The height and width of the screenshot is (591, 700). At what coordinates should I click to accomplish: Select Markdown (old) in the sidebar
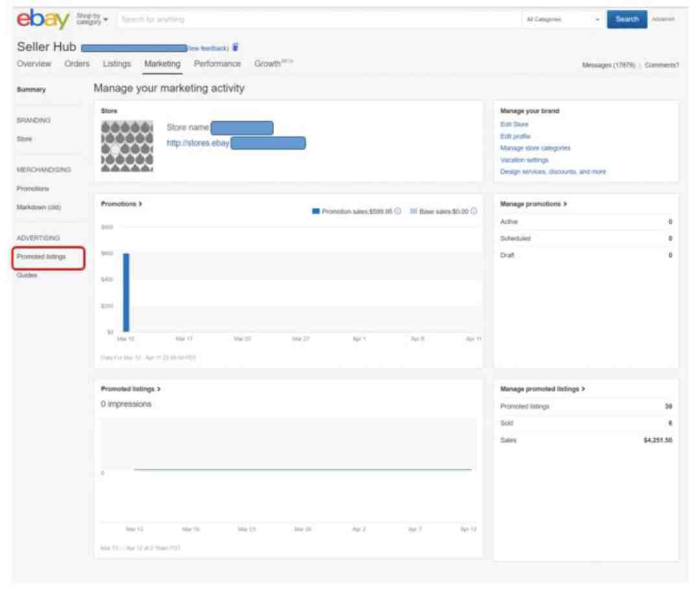click(38, 207)
